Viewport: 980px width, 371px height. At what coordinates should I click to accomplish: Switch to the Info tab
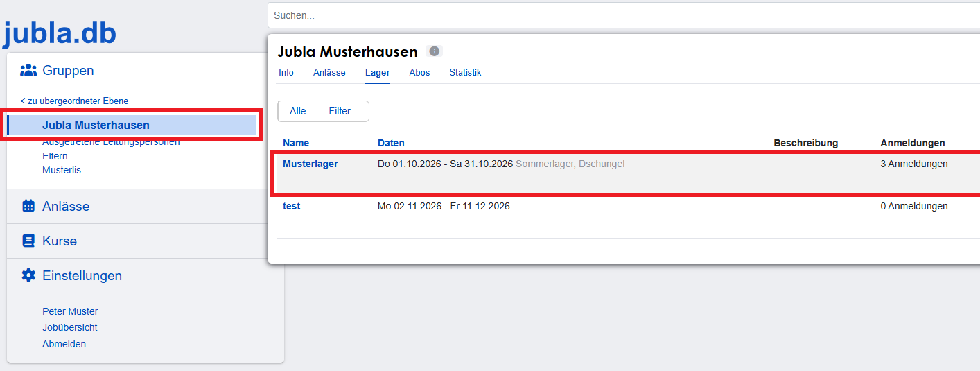(x=286, y=72)
